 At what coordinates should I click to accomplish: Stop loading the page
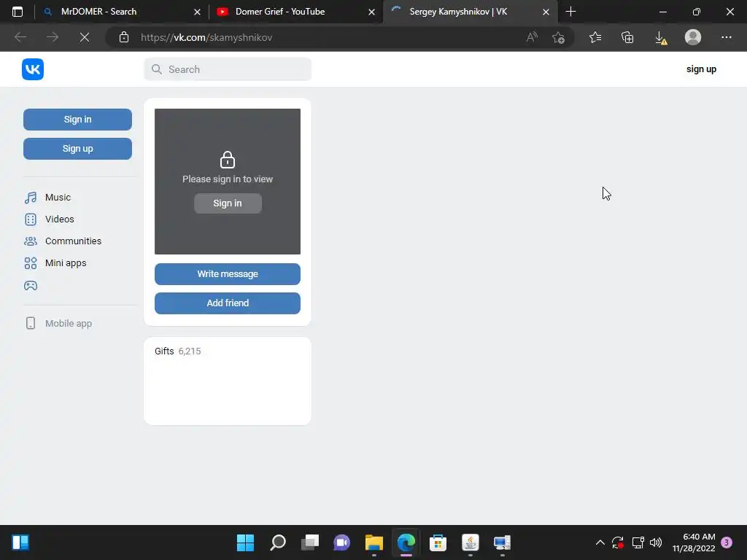pyautogui.click(x=85, y=37)
